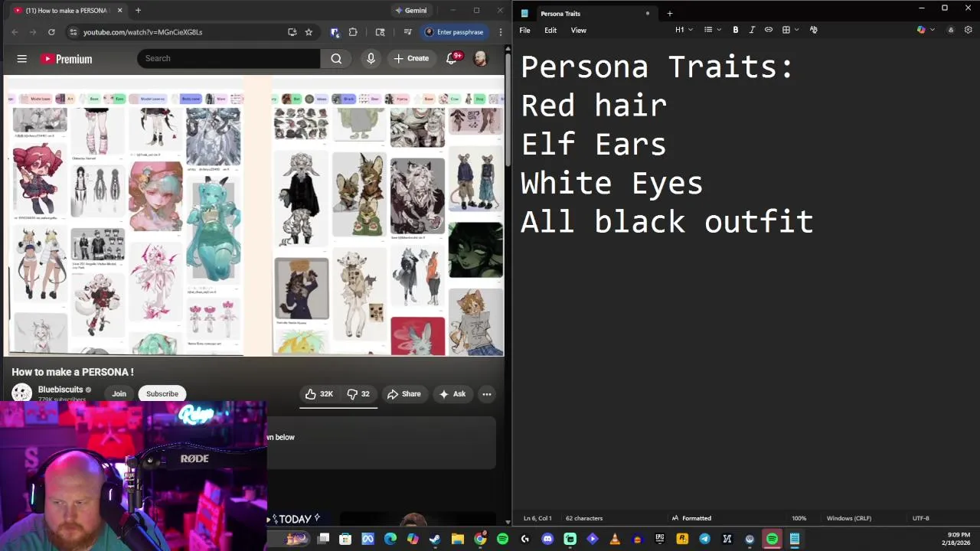This screenshot has width=980, height=551.
Task: Open the list style dropdown in Notepad
Action: pos(712,30)
